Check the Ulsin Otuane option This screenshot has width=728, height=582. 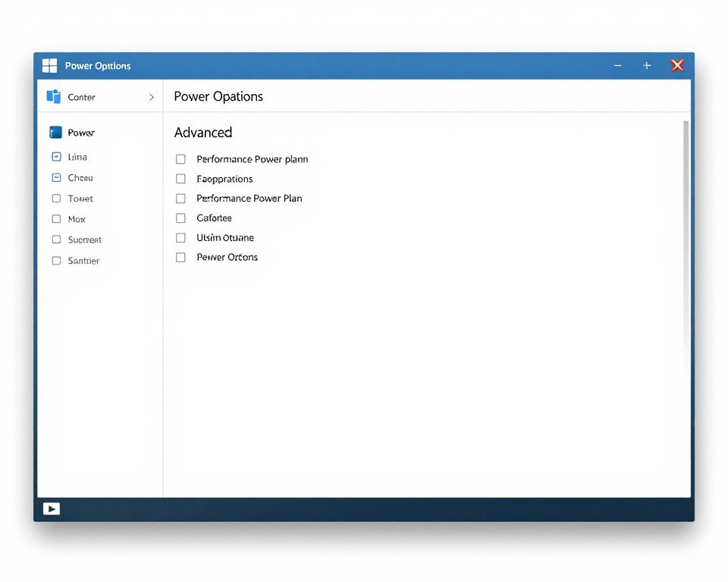coord(180,237)
